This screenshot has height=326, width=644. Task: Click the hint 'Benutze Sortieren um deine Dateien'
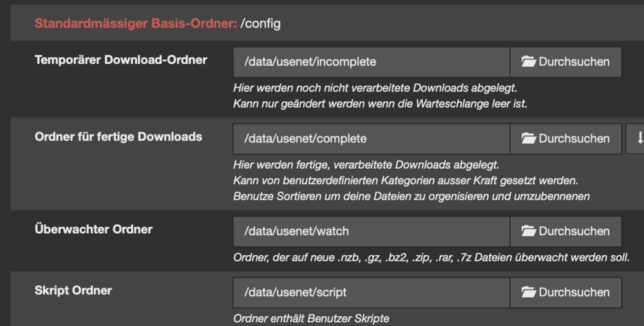click(412, 196)
